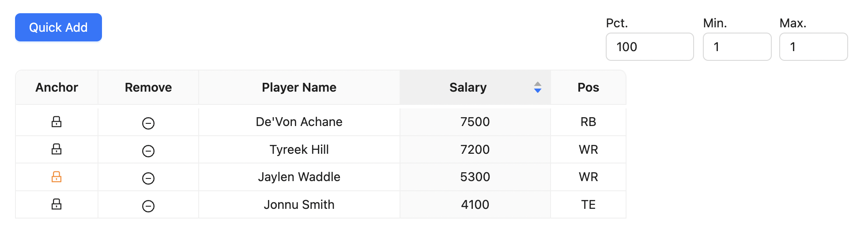
Task: Toggle anchor lock for Jonnu Smith
Action: pos(57,204)
